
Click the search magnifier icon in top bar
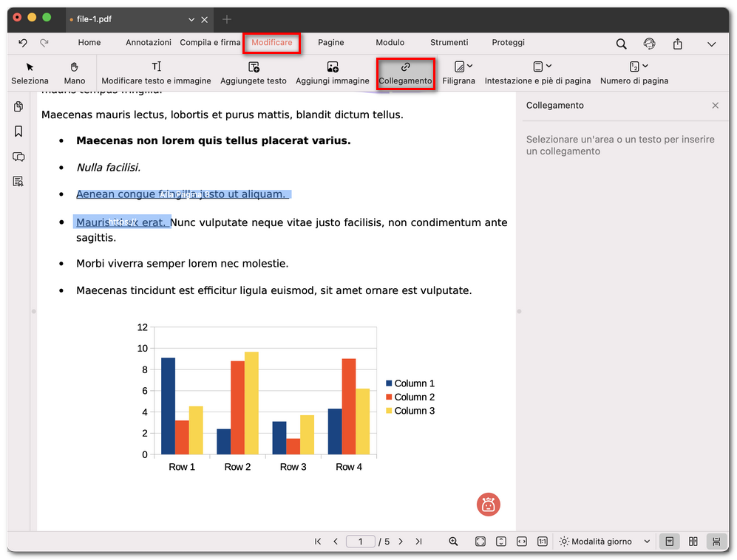621,44
